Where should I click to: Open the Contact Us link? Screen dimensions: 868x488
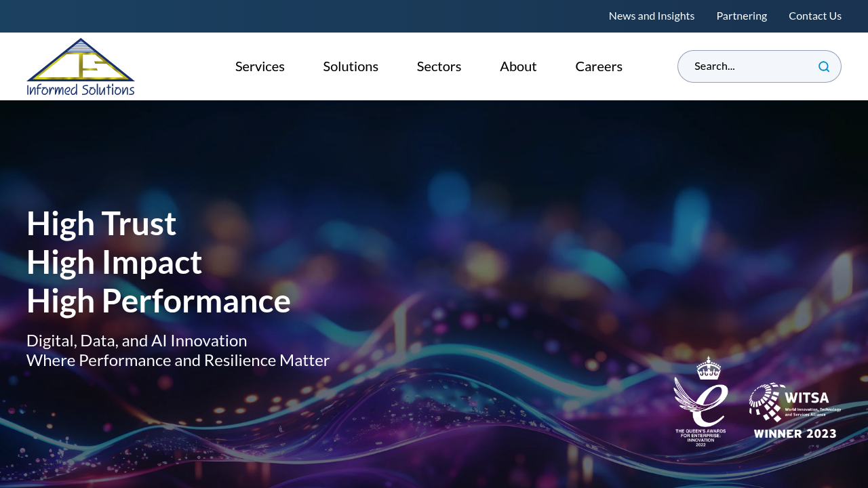[x=815, y=16]
